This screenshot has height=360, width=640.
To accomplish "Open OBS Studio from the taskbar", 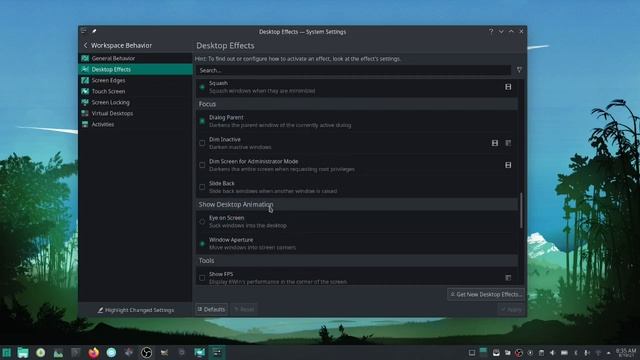I will pyautogui.click(x=146, y=353).
